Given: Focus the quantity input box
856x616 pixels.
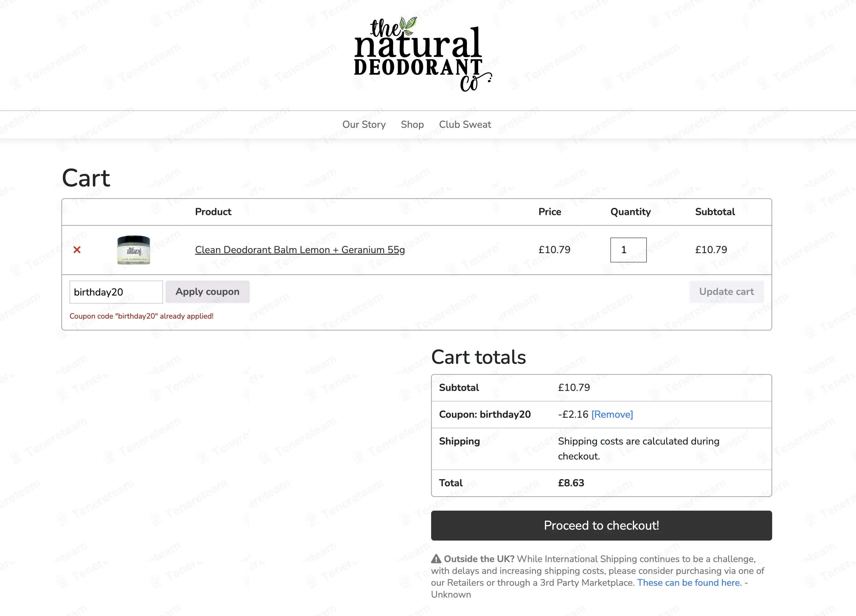Looking at the screenshot, I should pyautogui.click(x=628, y=250).
